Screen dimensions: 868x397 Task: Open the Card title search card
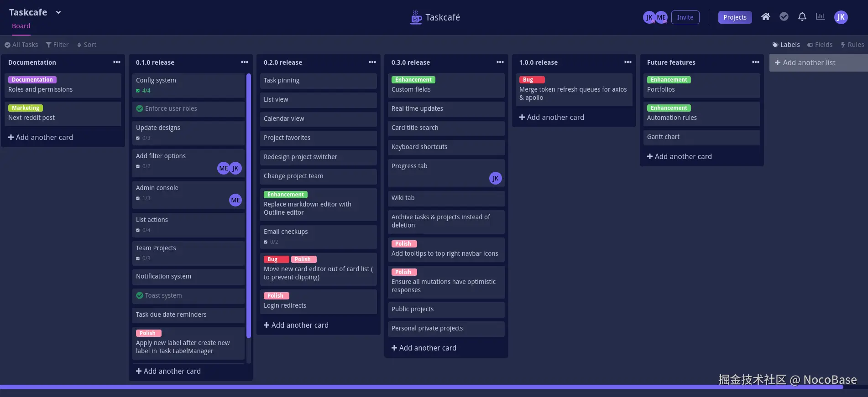click(x=446, y=128)
